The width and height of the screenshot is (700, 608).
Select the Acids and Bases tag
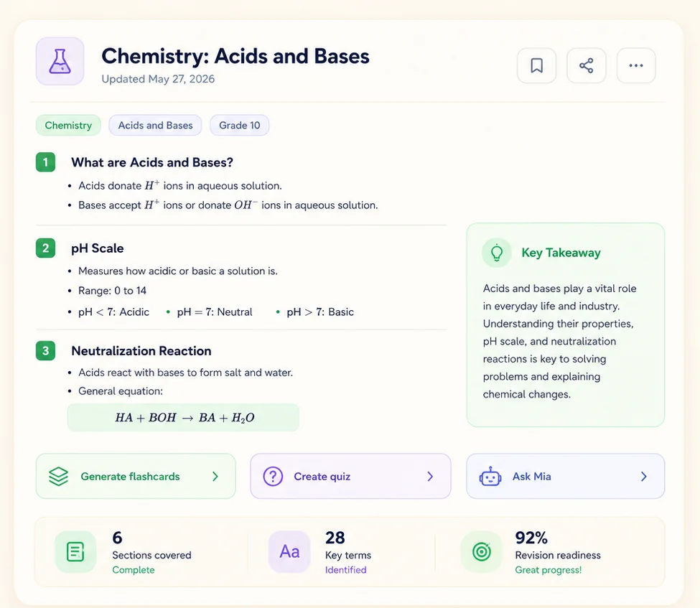click(x=155, y=126)
